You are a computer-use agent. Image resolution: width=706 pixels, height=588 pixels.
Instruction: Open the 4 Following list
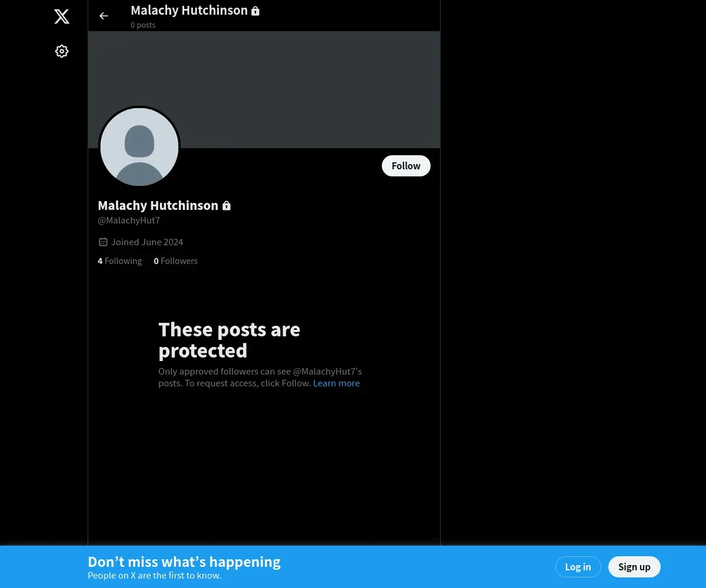point(120,260)
